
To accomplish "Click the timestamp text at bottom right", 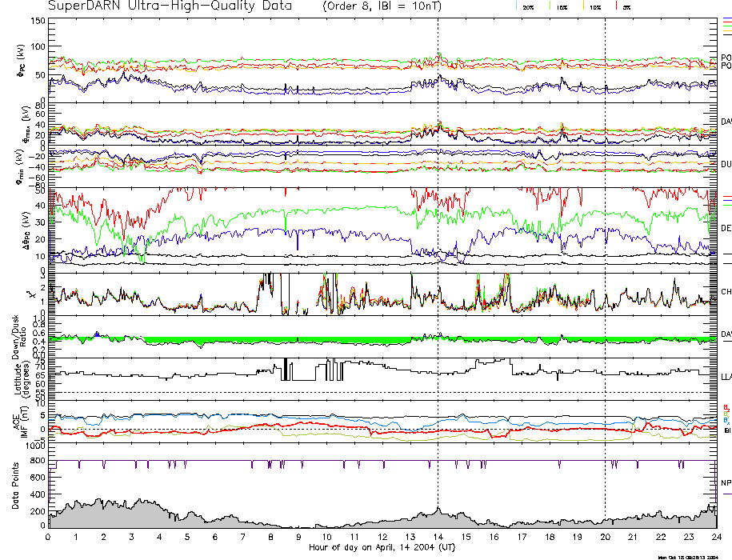I will [x=688, y=557].
